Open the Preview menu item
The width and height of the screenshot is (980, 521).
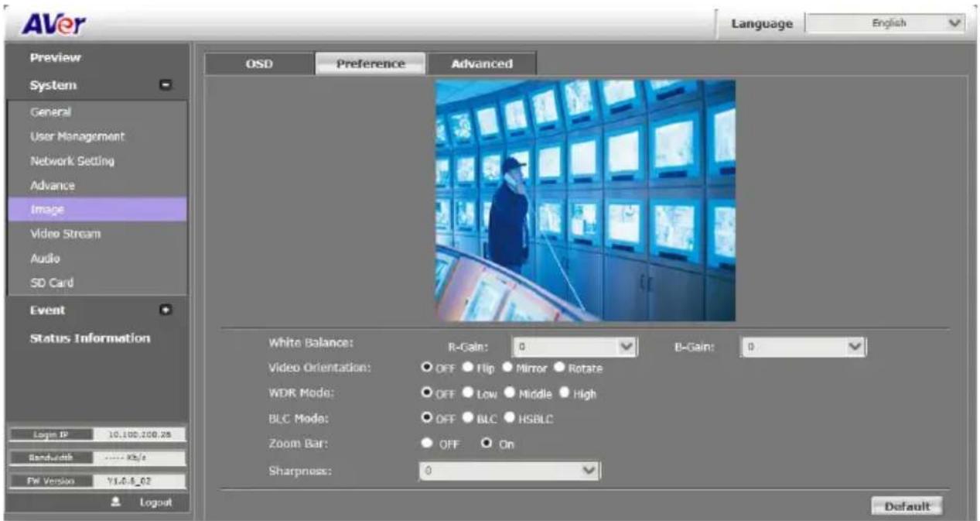click(56, 58)
